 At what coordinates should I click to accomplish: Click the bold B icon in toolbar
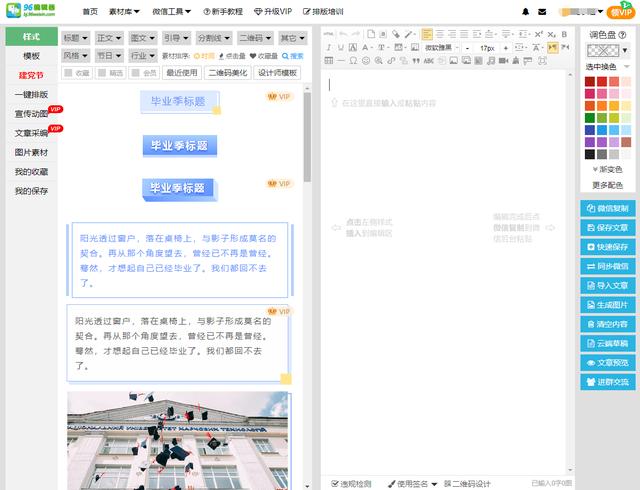(564, 34)
